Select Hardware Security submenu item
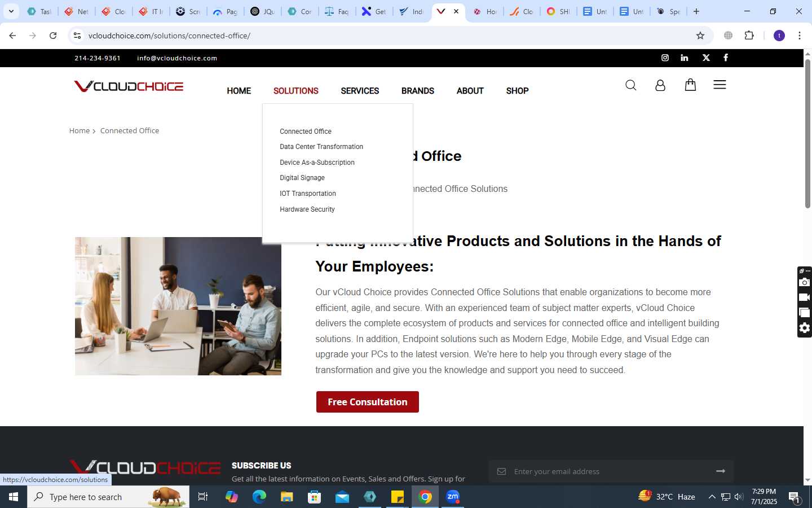Viewport: 812px width, 508px height. click(x=307, y=209)
